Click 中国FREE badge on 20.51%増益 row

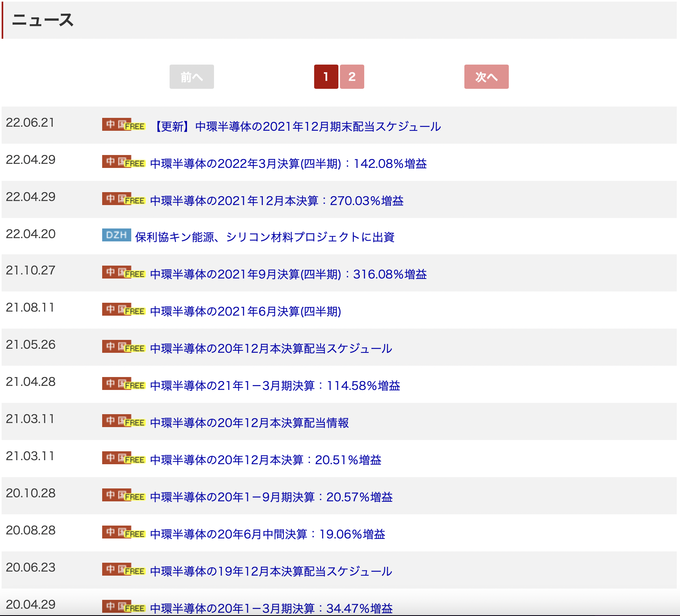(124, 458)
